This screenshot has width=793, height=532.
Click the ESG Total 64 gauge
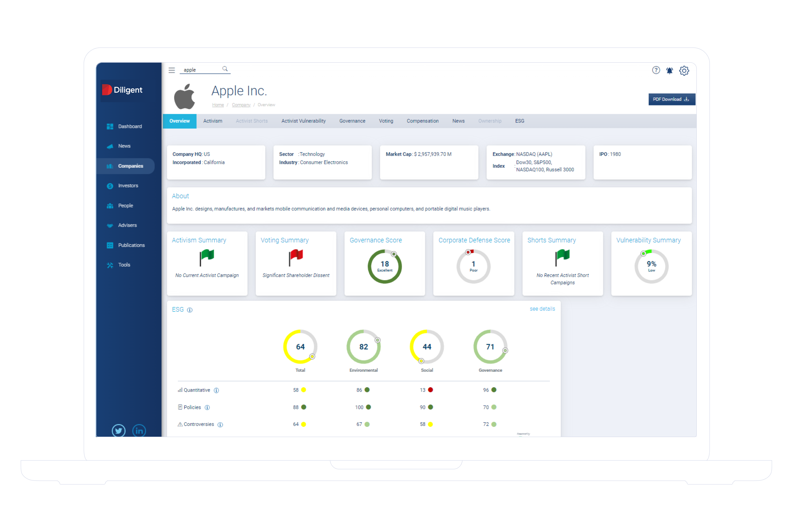click(300, 347)
